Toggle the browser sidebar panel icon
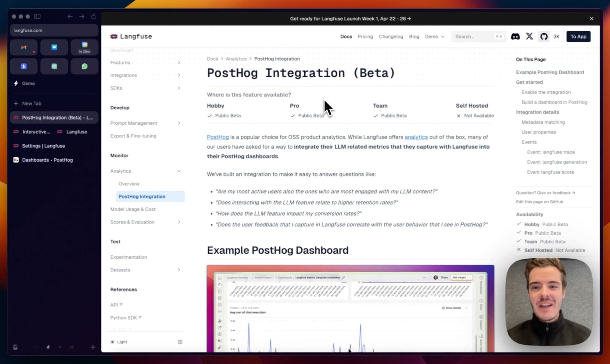 click(x=37, y=16)
